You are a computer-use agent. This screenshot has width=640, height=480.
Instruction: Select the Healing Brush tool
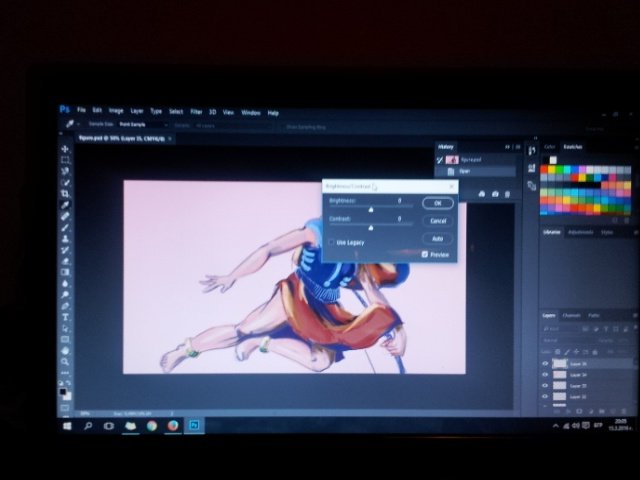click(x=65, y=216)
